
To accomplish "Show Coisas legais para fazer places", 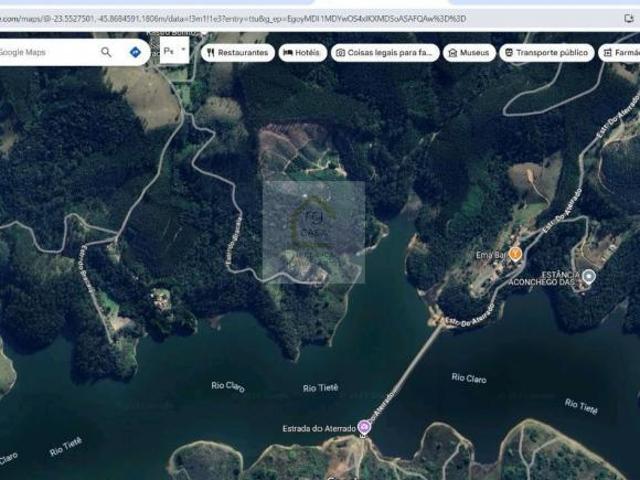I will tap(384, 53).
